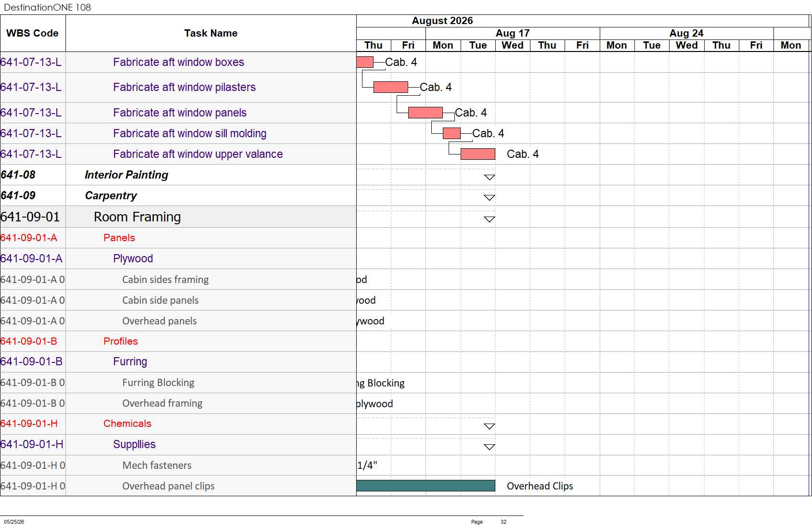Select the Mech fasteners task
Image resolution: width=812 pixels, height=528 pixels.
point(157,465)
